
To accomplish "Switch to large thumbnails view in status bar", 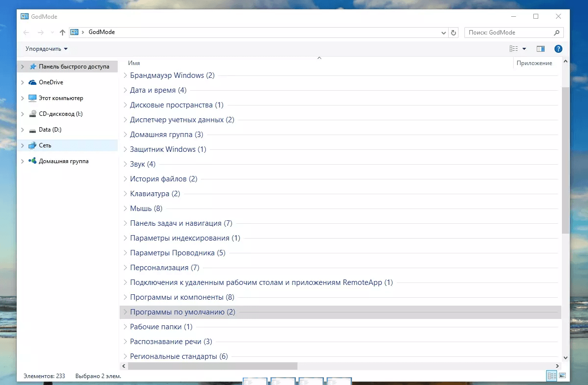I will (x=562, y=376).
